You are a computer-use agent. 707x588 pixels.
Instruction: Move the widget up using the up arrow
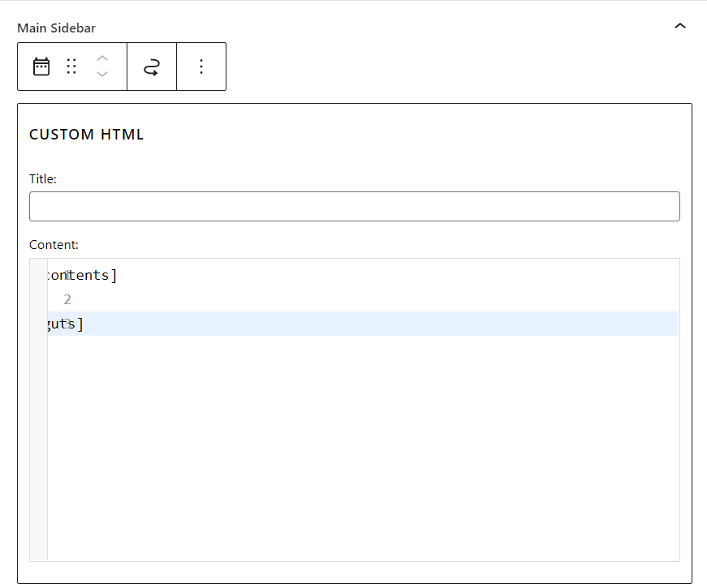[101, 58]
